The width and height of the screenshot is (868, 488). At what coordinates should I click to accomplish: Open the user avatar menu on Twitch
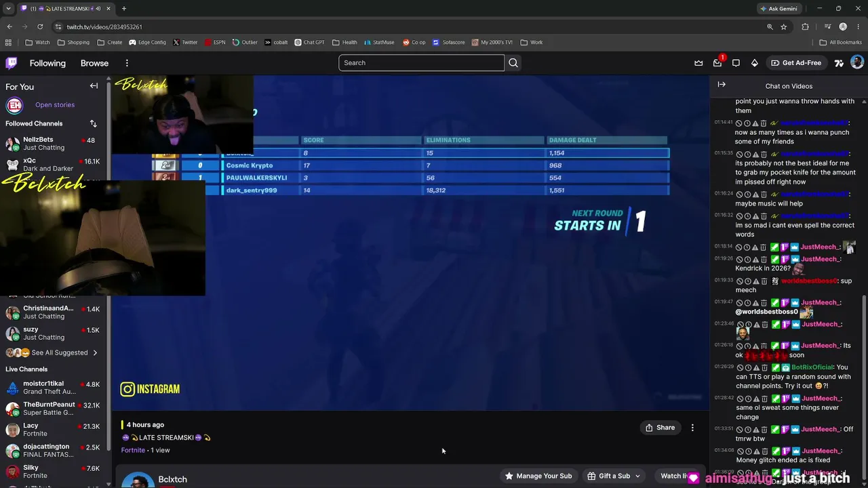[857, 62]
